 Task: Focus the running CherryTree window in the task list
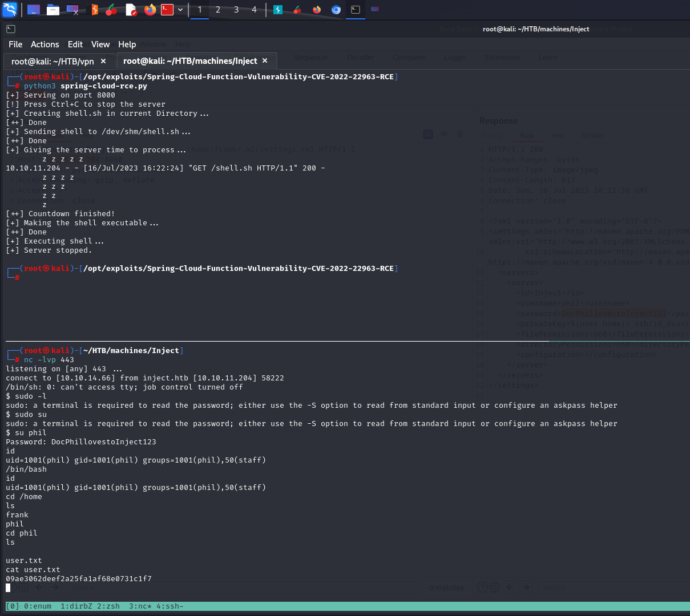(297, 10)
